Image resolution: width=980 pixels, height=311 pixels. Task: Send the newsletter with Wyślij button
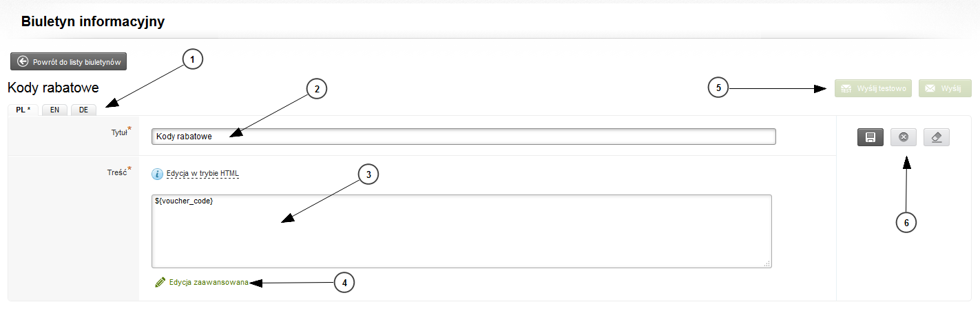pyautogui.click(x=945, y=88)
